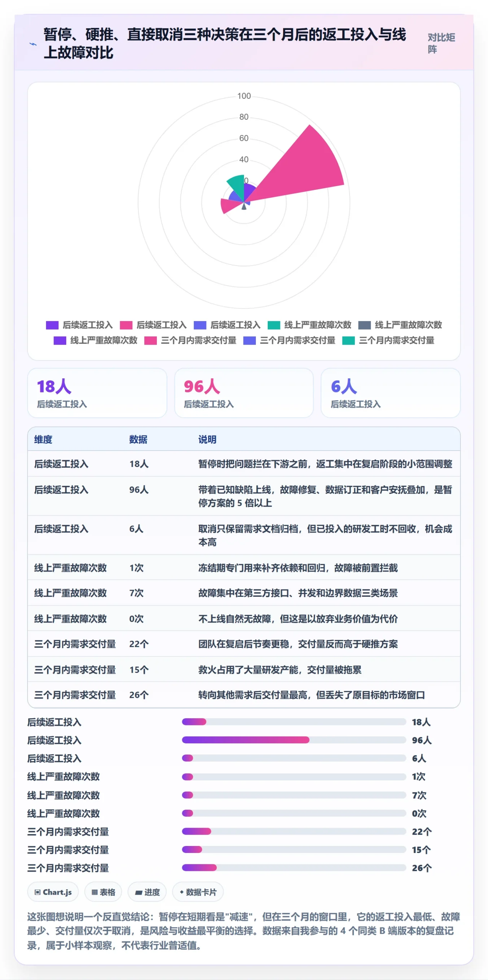Click the table cell starting 取消只保留需求文档归档
488x980 pixels.
(x=325, y=535)
